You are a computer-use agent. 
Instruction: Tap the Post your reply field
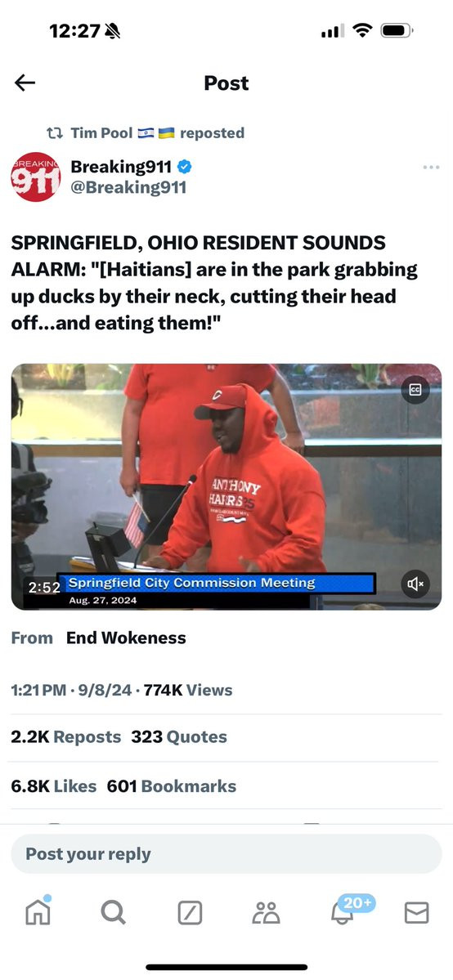[226, 854]
